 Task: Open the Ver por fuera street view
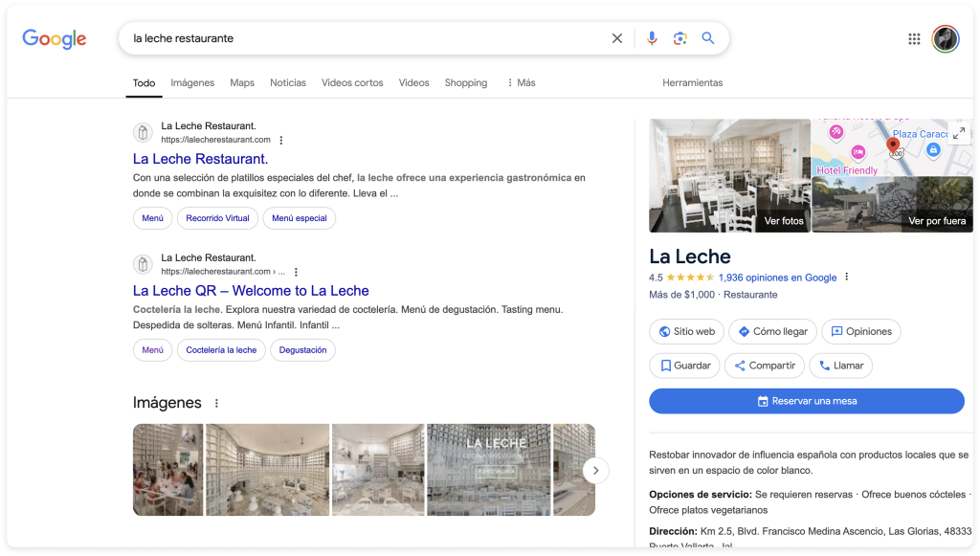pos(893,204)
